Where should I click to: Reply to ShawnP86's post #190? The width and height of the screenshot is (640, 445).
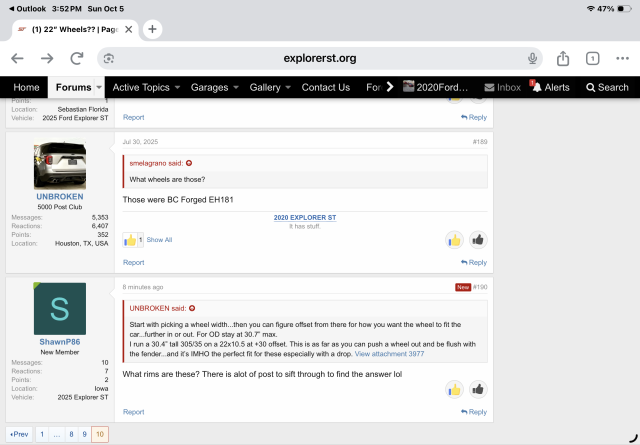pos(474,412)
